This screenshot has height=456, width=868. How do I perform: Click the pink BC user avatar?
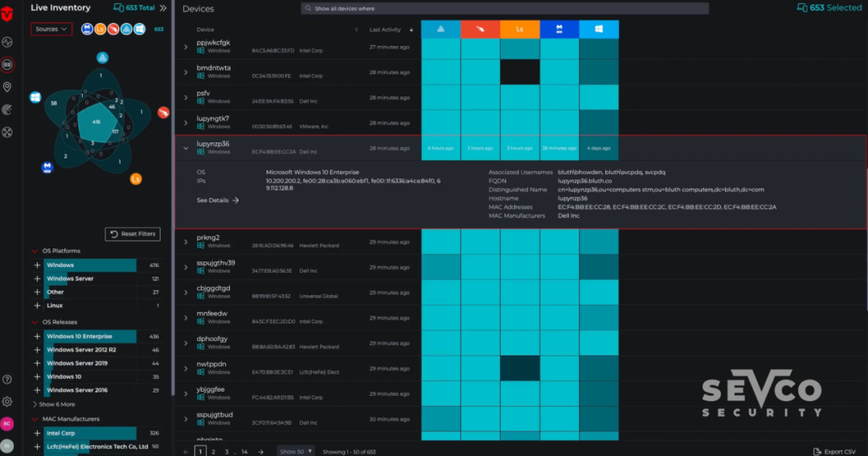pyautogui.click(x=7, y=423)
